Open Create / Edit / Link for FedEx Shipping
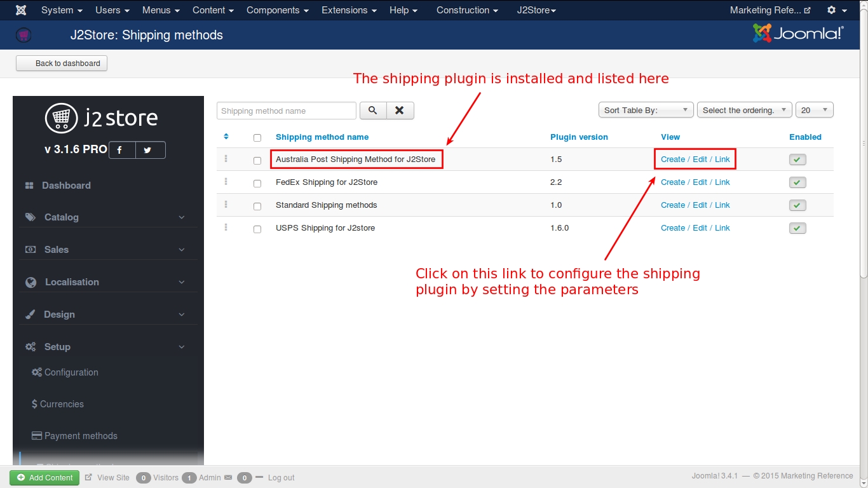Screen dimensions: 868x488 [x=695, y=182]
